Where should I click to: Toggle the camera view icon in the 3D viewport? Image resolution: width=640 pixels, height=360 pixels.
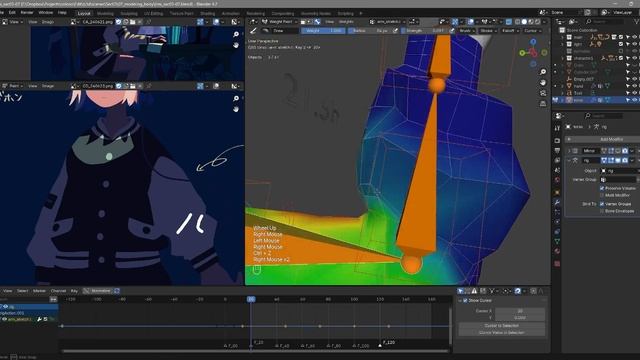click(543, 93)
